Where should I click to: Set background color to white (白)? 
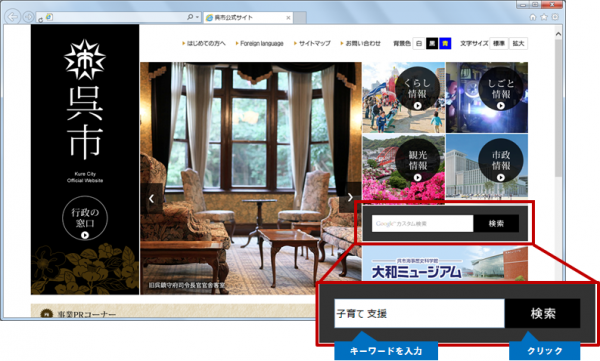coord(419,44)
